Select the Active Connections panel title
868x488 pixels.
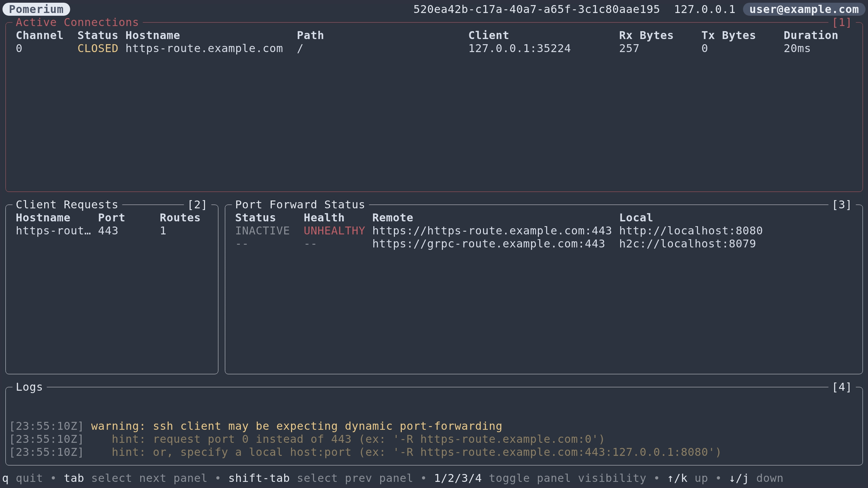[x=77, y=22]
